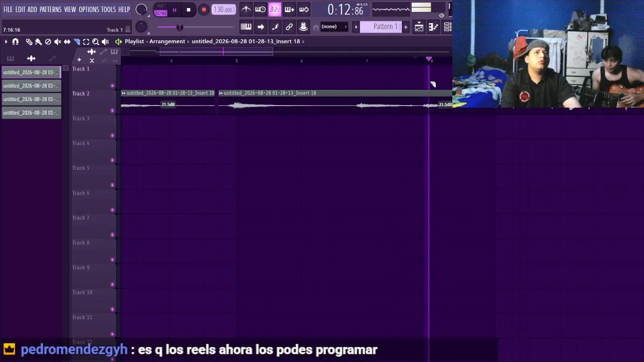Select the Slice tool
The image size is (644, 362).
coord(76,42)
